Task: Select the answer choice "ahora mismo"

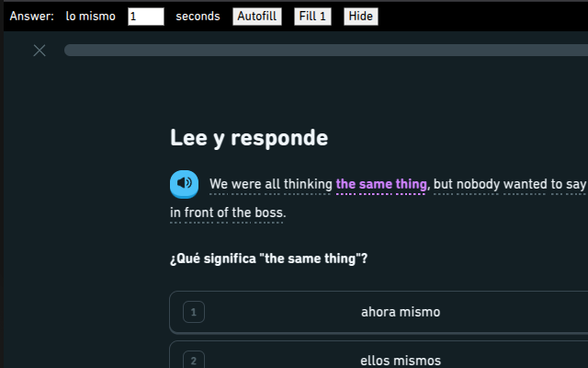Action: [400, 312]
